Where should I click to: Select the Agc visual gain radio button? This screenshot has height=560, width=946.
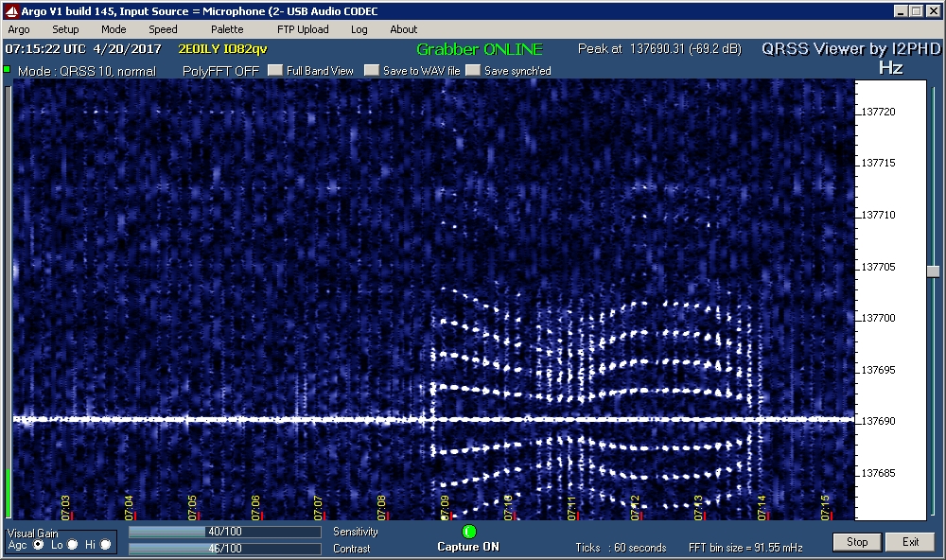click(x=39, y=544)
